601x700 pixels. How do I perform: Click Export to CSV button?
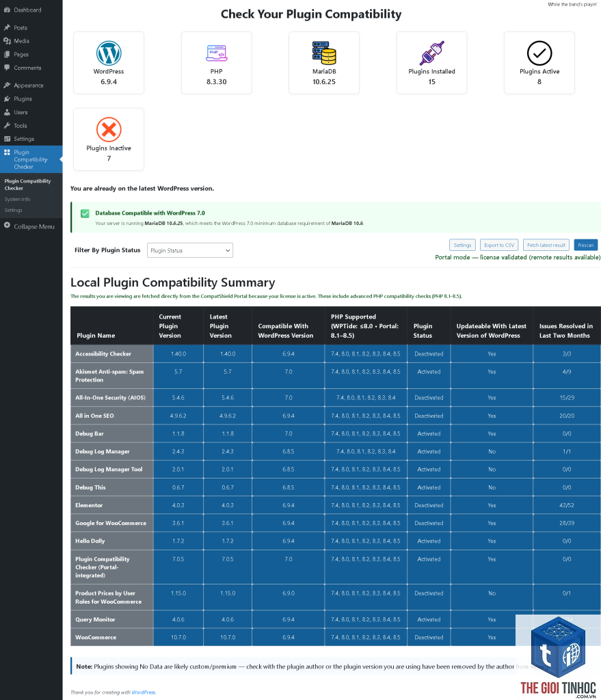click(x=499, y=245)
